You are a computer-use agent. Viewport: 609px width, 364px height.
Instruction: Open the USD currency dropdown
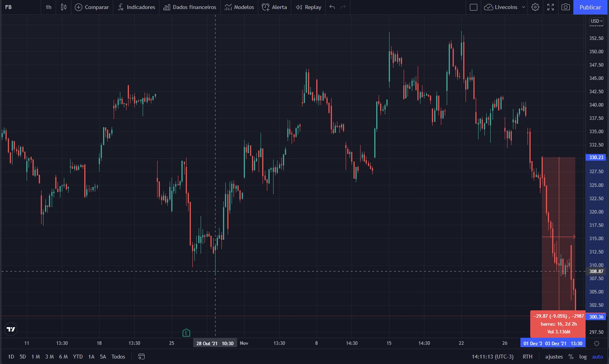(596, 21)
